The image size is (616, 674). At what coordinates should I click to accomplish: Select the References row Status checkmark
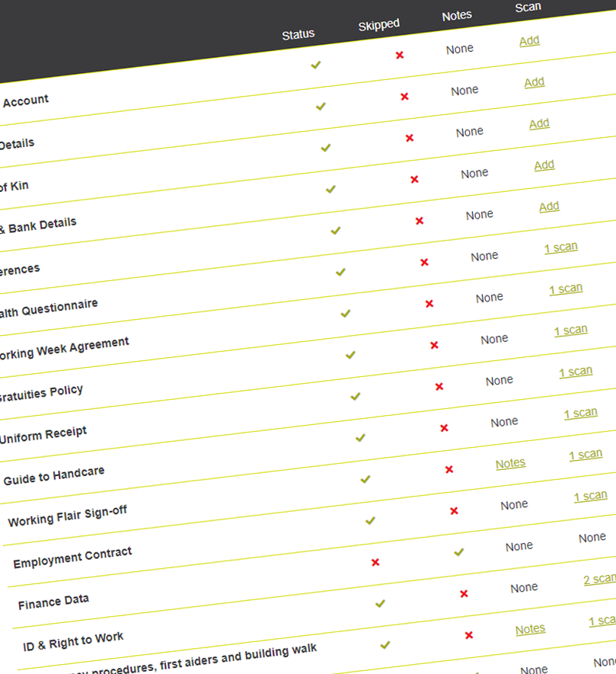[336, 231]
